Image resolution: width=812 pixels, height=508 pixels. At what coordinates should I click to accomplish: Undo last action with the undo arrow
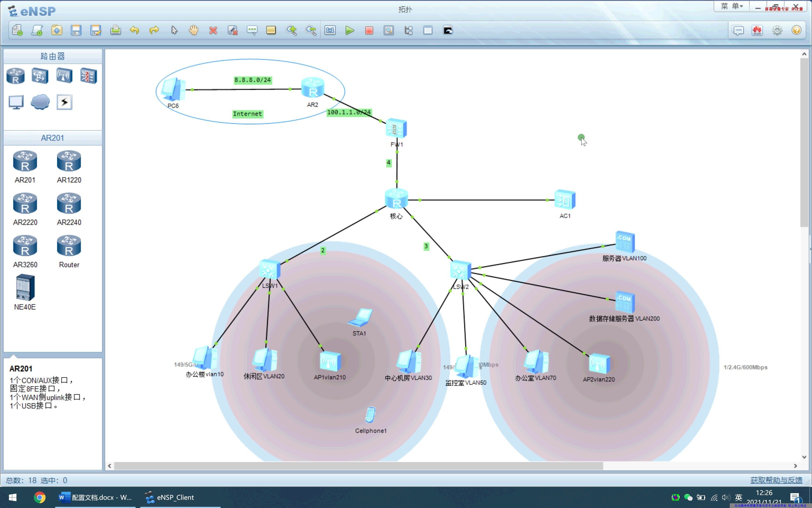point(135,30)
